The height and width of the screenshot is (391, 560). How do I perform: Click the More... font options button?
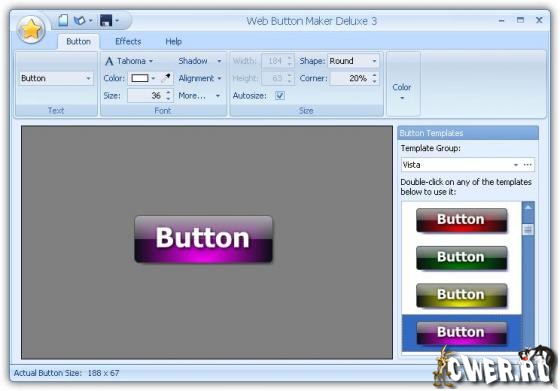coord(199,95)
